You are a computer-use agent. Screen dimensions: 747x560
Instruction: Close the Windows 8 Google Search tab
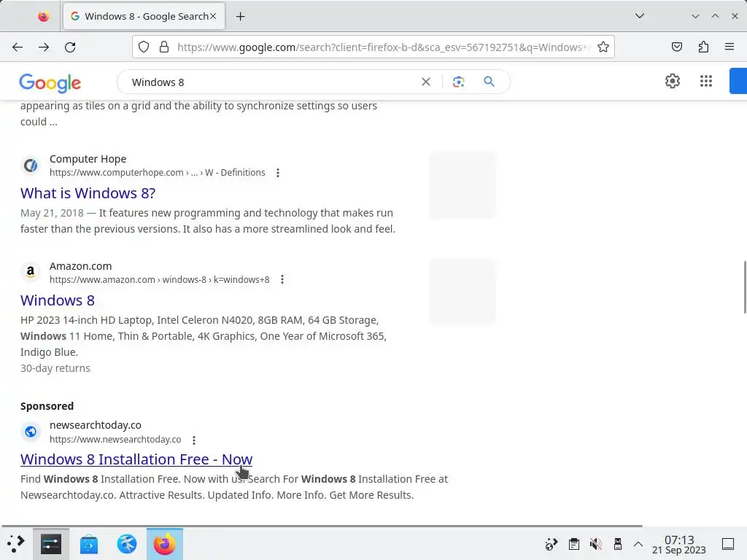coord(213,16)
